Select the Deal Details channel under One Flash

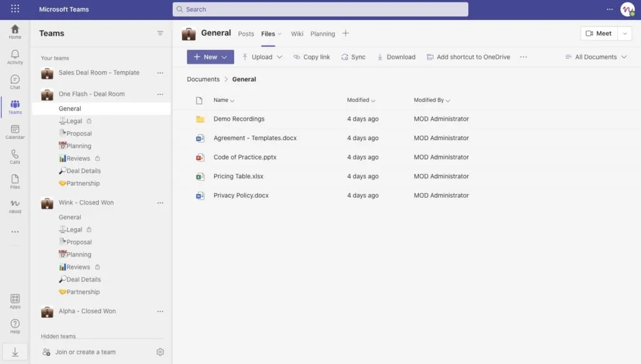click(x=79, y=171)
